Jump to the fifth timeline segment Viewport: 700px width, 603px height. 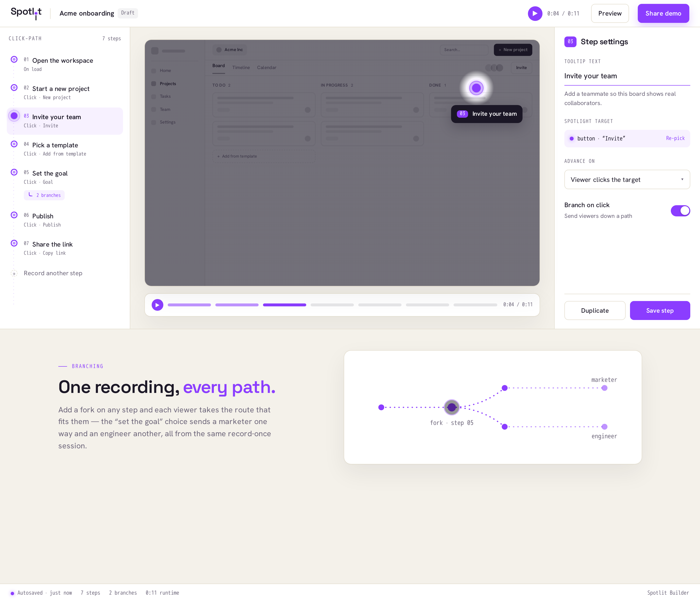point(380,305)
